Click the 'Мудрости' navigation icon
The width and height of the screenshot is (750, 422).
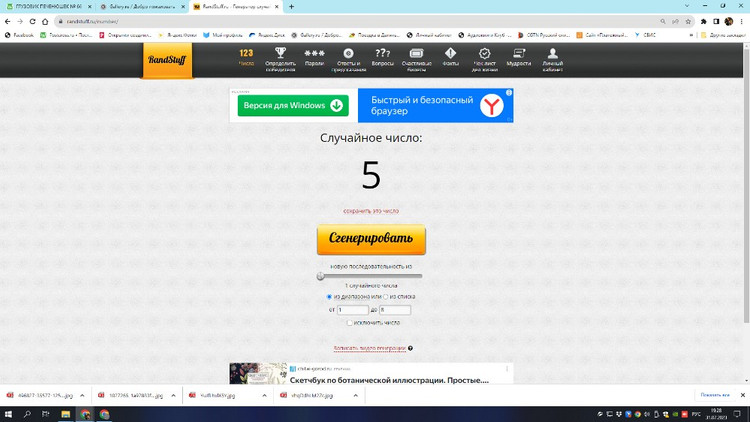point(519,57)
